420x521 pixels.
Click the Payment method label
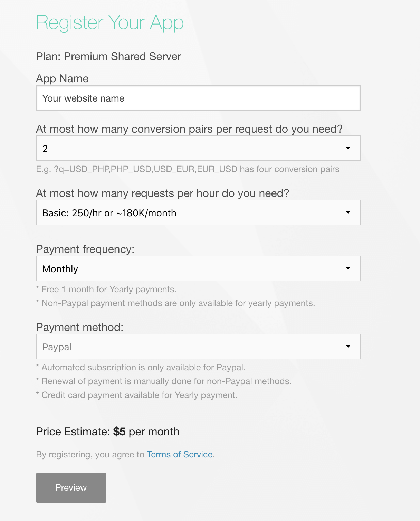80,327
